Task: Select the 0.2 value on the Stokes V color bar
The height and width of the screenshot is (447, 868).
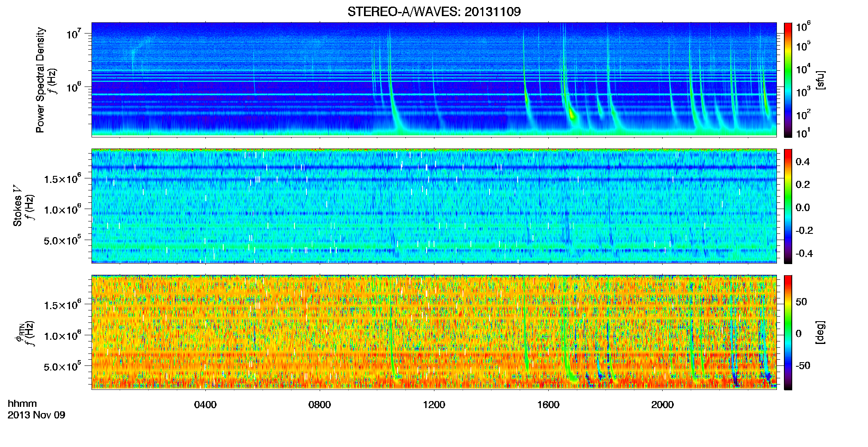Action: coord(803,185)
